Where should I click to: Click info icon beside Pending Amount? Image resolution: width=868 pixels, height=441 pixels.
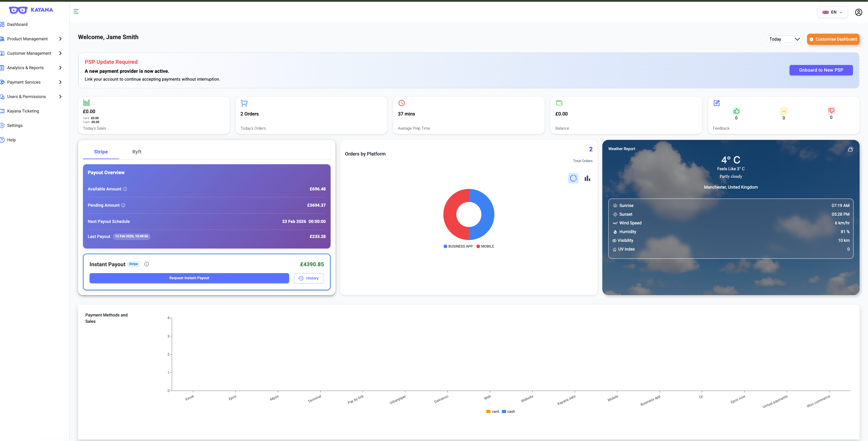pos(123,205)
